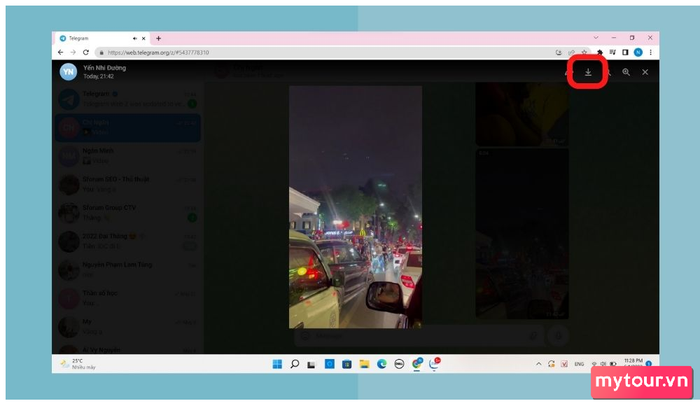Open the Dell app on the taskbar
Viewport: 700px width, 408px height.
point(399,364)
